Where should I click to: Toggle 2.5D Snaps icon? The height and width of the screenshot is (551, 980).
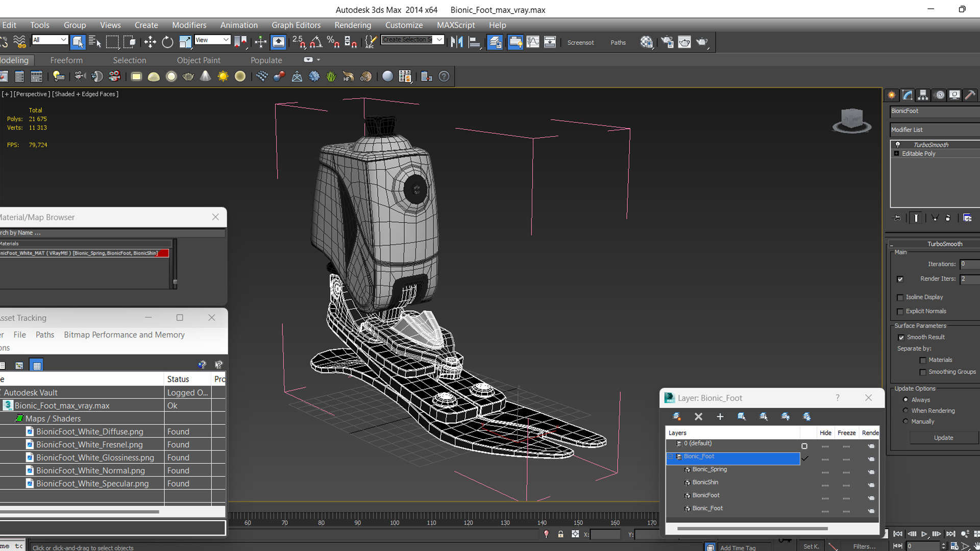pyautogui.click(x=299, y=42)
